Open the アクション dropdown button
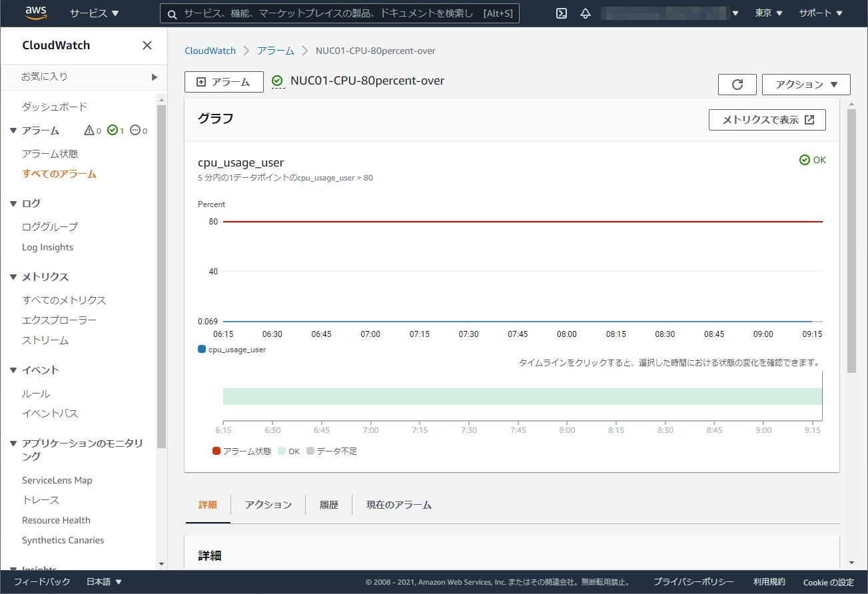The width and height of the screenshot is (868, 594). (806, 85)
